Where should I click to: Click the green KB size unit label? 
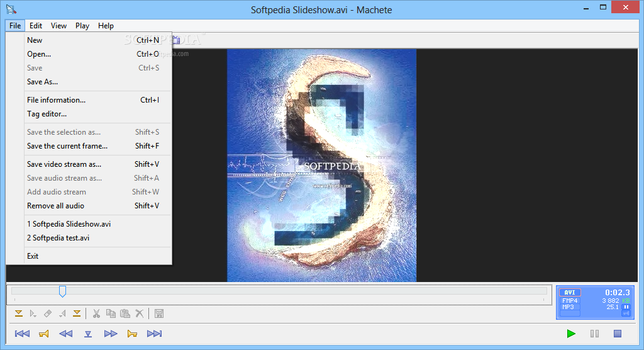click(x=626, y=301)
